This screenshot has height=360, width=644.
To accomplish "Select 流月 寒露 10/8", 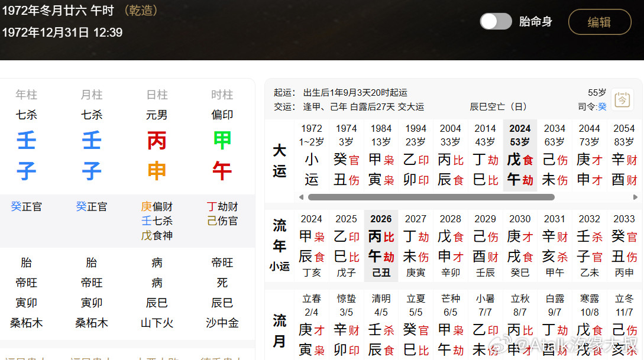I will [590, 325].
